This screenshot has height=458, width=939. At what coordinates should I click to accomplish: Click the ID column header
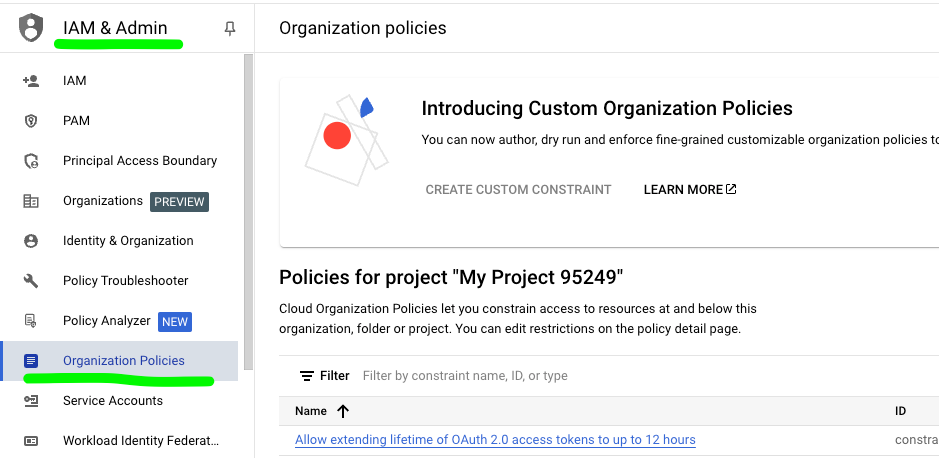click(900, 411)
